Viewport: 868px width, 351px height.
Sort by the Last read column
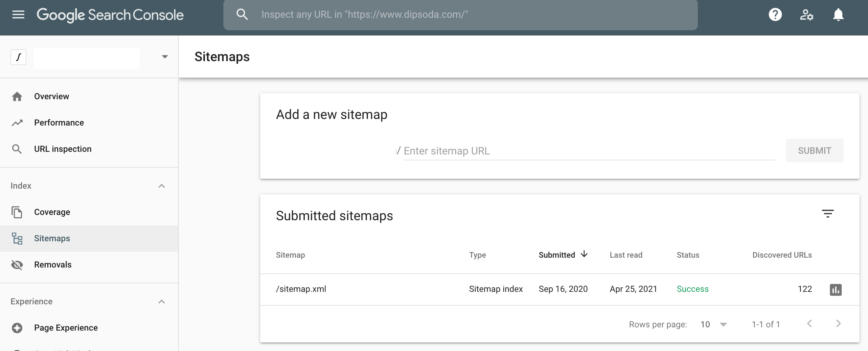point(626,255)
